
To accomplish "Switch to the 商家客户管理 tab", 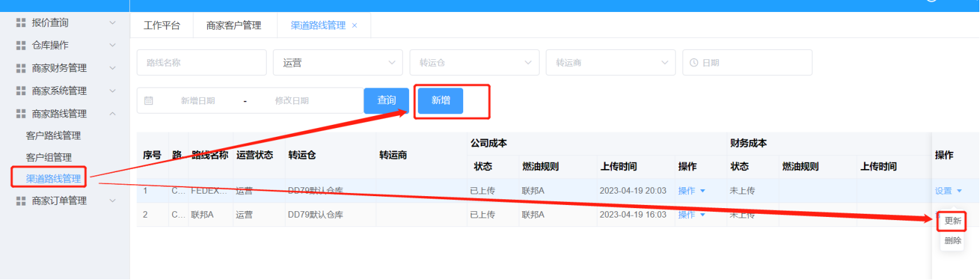I will pos(233,25).
